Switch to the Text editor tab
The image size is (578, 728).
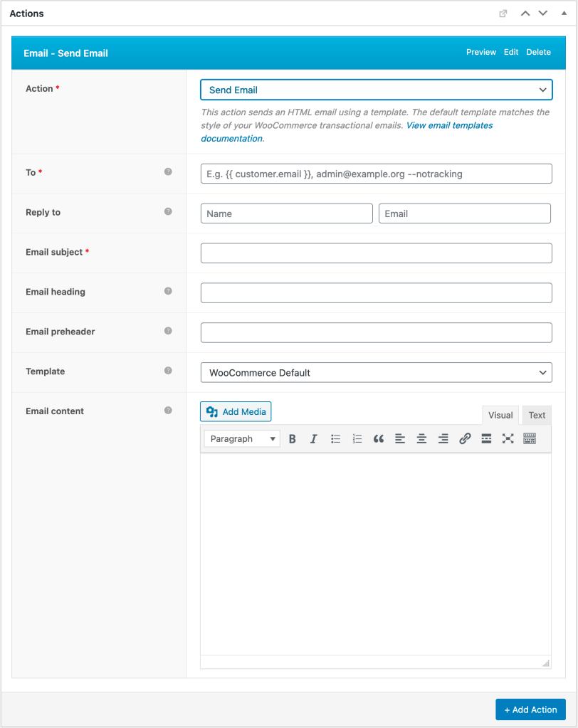click(536, 415)
